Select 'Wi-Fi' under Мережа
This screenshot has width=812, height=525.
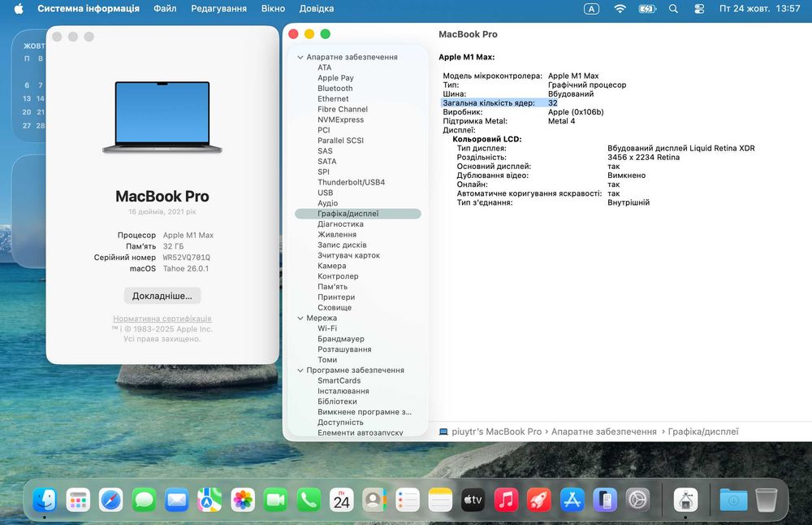click(327, 328)
